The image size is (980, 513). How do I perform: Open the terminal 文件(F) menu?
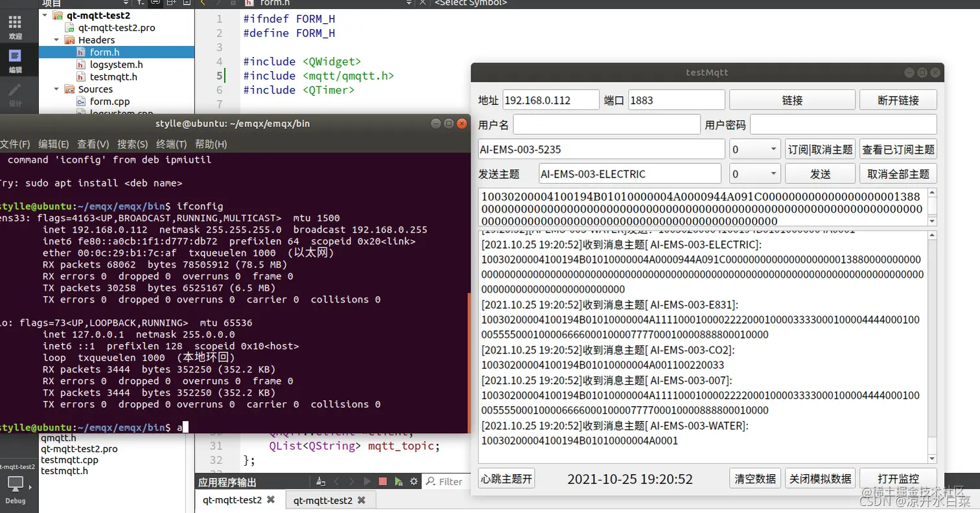(15, 144)
